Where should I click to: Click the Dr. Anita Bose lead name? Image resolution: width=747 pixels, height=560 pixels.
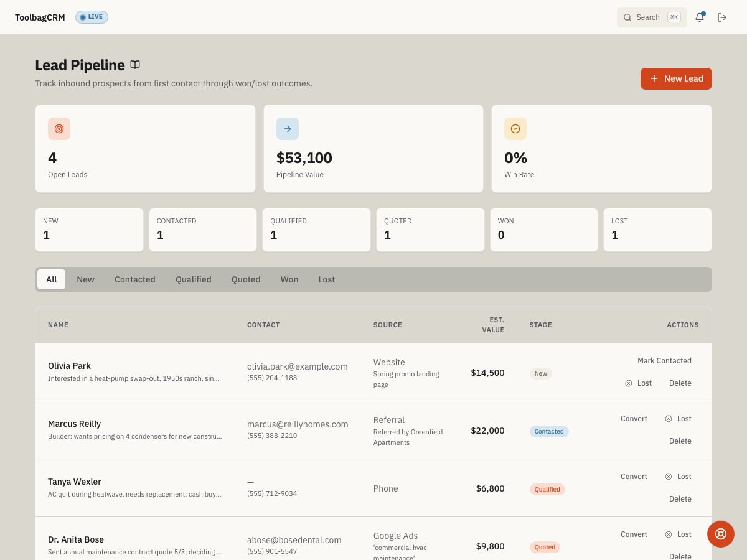(x=76, y=539)
